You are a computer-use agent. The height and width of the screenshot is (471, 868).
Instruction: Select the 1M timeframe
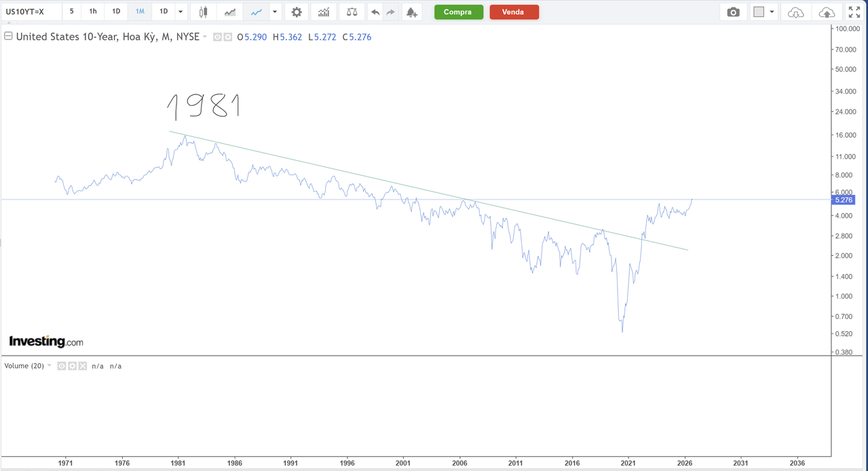coord(140,12)
